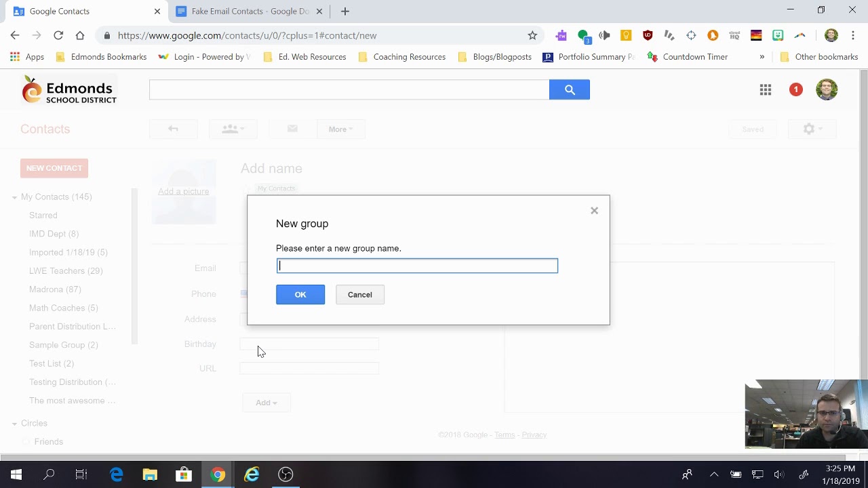Open the Madrona (87) group
This screenshot has height=488, width=868.
(x=55, y=289)
